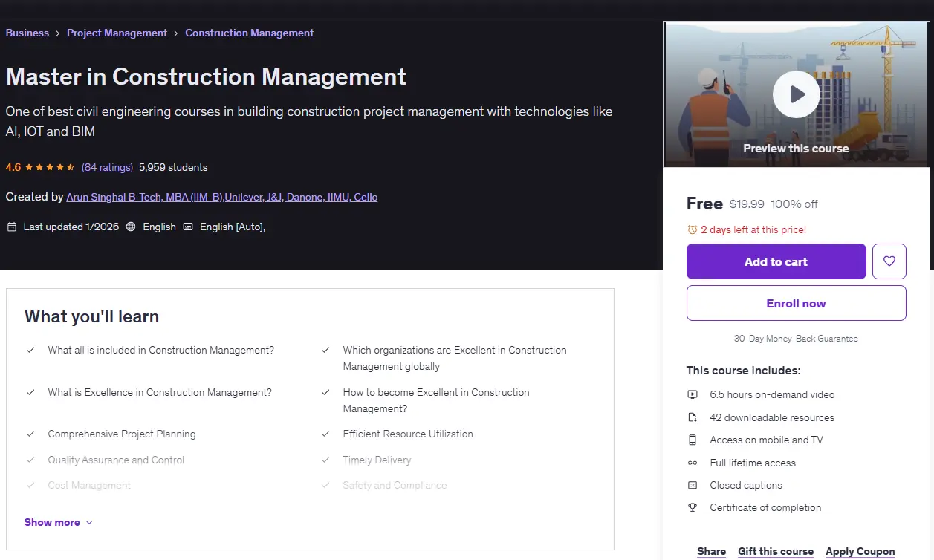
Task: Click the course subtitle description
Action: (309, 122)
